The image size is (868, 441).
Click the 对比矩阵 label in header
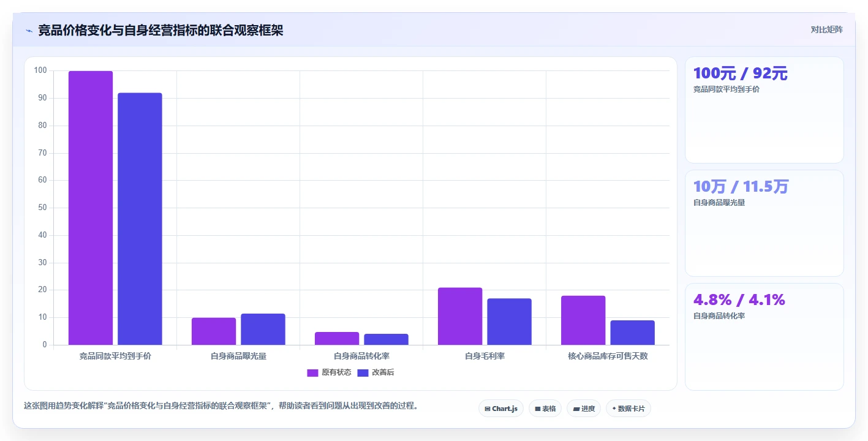826,29
